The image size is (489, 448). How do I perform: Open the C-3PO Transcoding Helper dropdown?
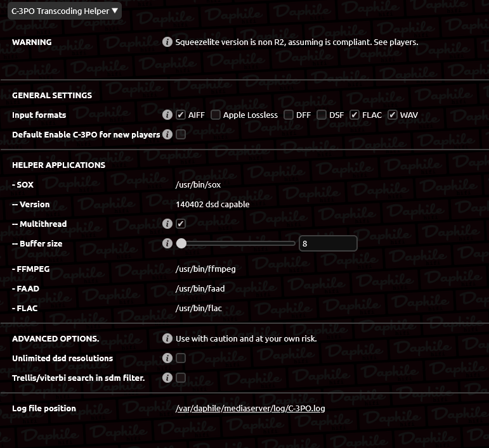(x=65, y=11)
